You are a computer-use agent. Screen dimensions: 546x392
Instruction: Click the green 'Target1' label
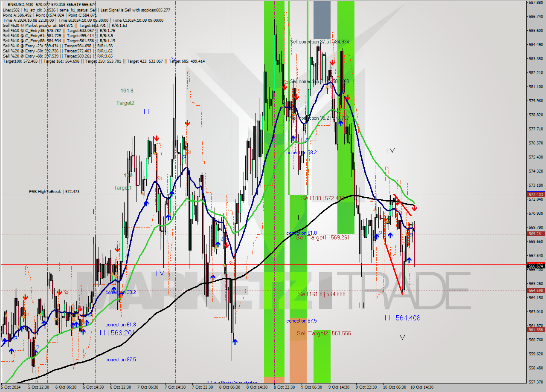pos(122,188)
